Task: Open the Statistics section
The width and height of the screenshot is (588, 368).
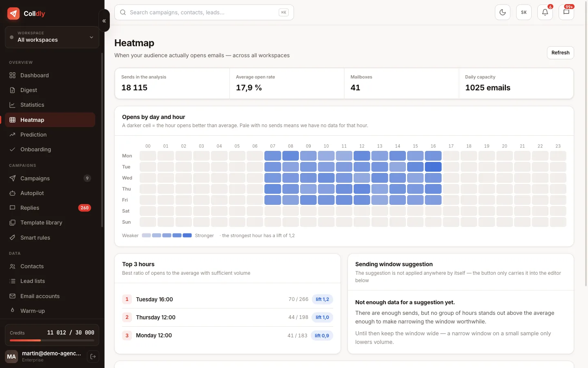Action: 50,105
